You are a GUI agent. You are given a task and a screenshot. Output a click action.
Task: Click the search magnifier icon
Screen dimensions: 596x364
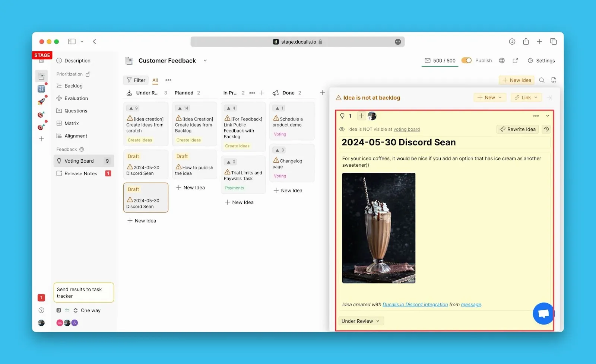click(542, 80)
